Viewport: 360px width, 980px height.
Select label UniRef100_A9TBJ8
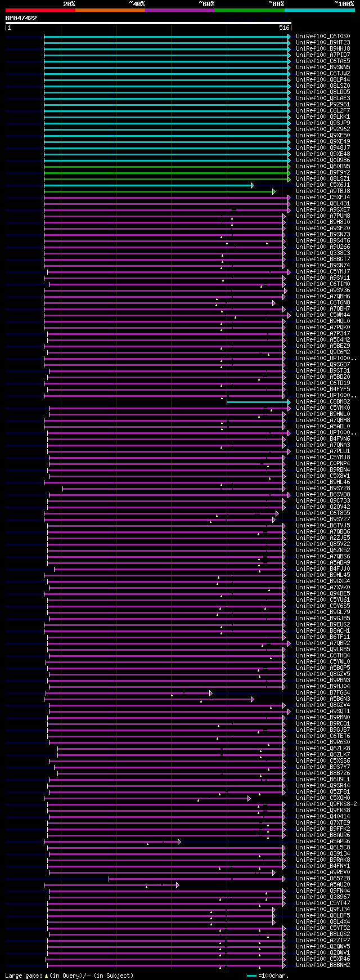(323, 191)
